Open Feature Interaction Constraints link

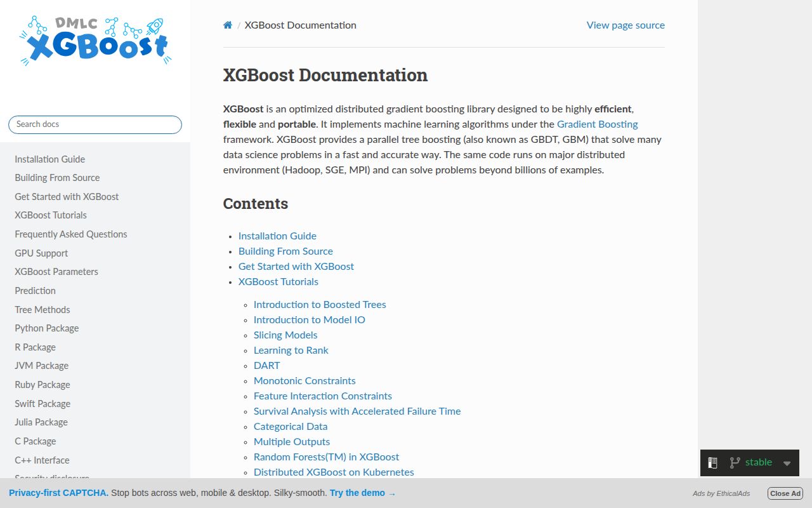(x=323, y=396)
